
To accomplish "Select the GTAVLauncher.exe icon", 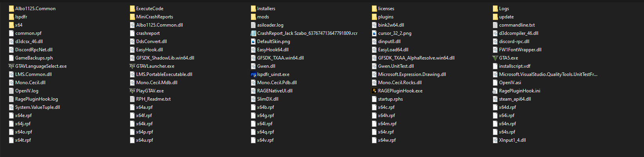I will (132, 66).
